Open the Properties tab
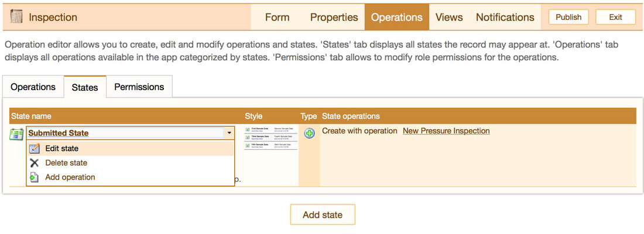The image size is (644, 234). click(x=334, y=18)
